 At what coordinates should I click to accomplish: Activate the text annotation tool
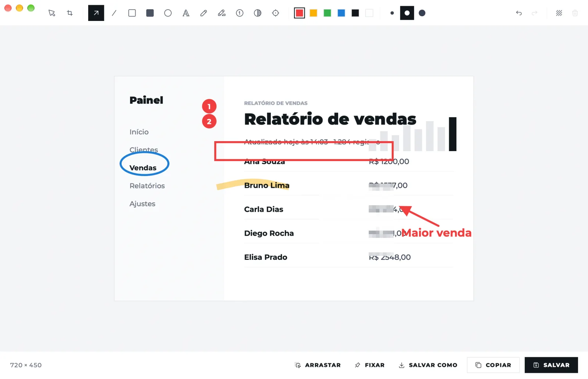[x=186, y=13]
